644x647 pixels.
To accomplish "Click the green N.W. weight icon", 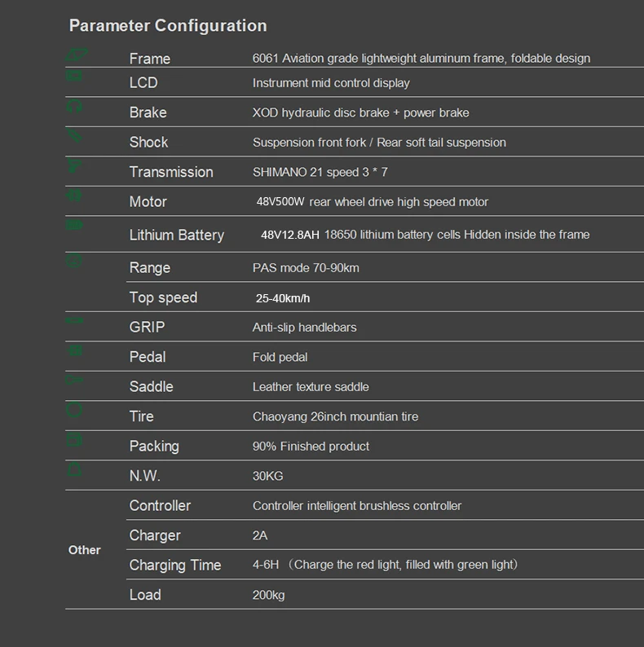I will (x=75, y=469).
